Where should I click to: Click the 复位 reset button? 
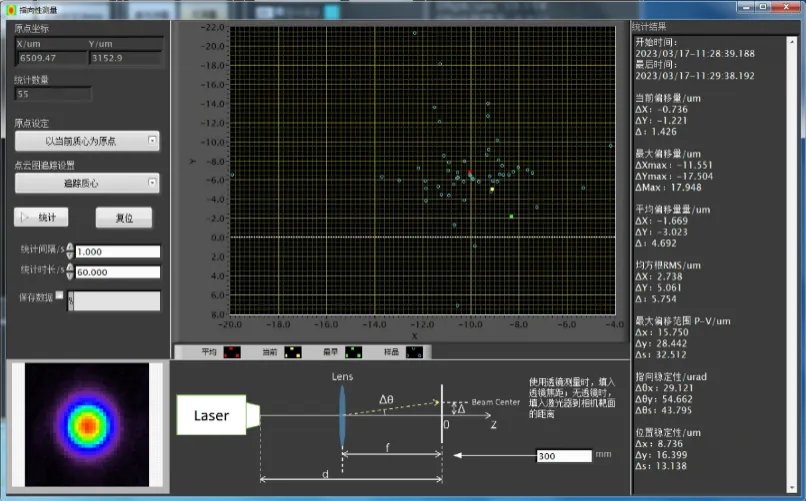(x=124, y=218)
